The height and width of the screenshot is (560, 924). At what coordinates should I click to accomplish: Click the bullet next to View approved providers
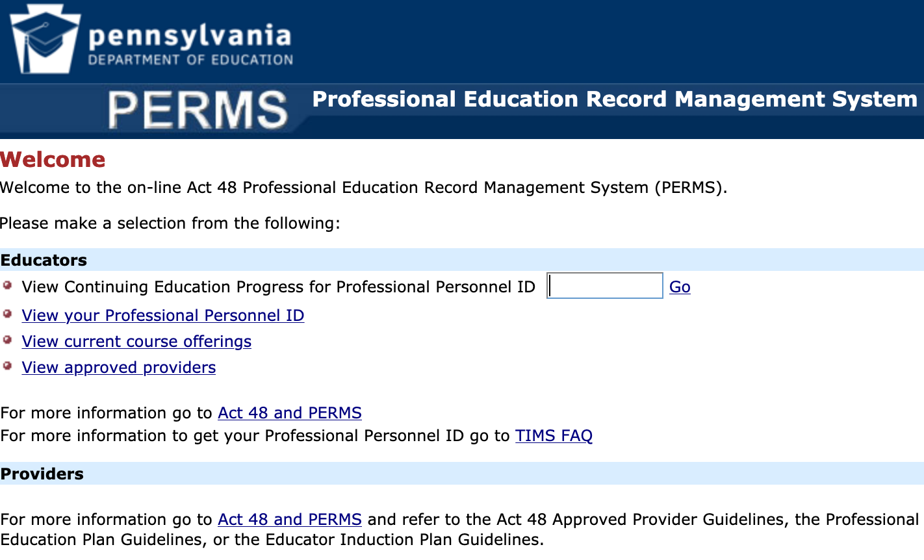[8, 366]
